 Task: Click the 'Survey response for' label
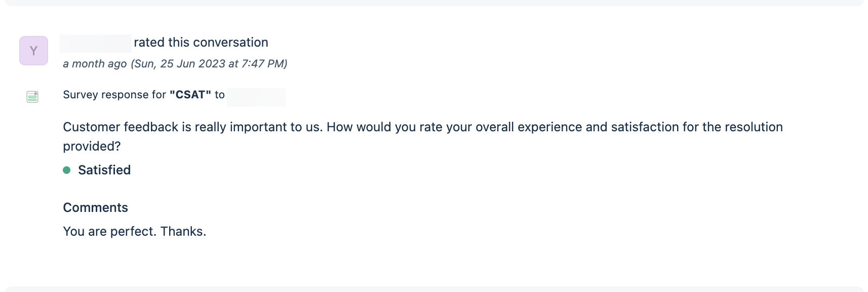pyautogui.click(x=114, y=95)
